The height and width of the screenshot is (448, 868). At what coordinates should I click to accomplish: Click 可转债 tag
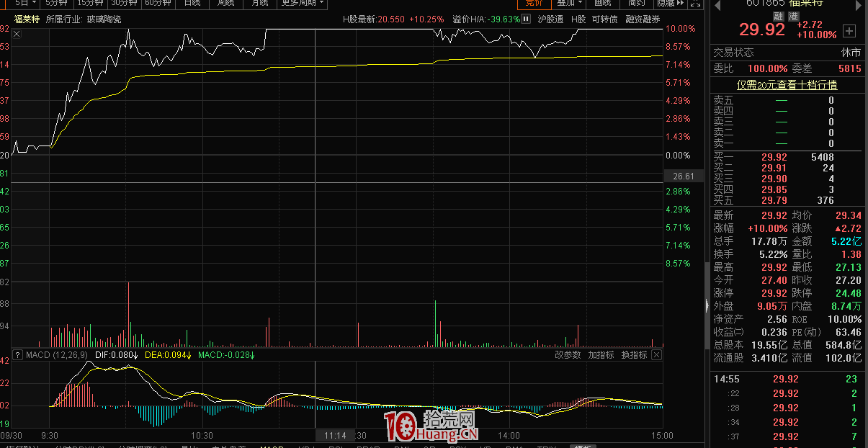tap(604, 19)
